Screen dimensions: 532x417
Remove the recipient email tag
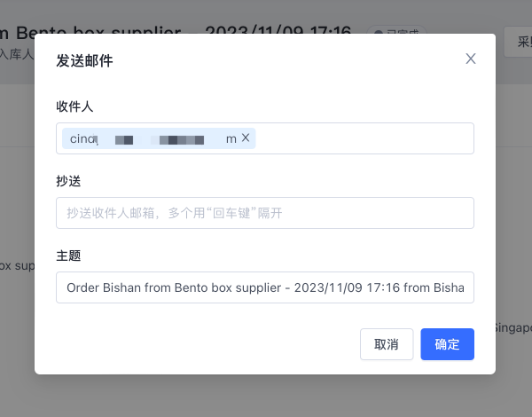pyautogui.click(x=246, y=138)
